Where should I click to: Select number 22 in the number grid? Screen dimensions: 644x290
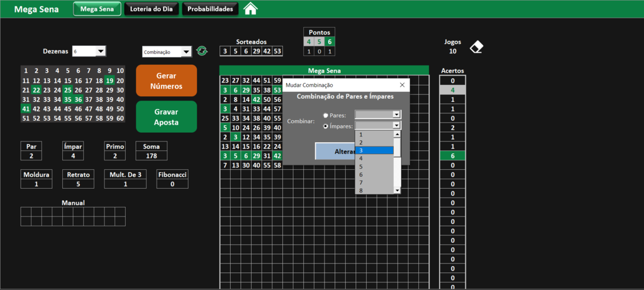pyautogui.click(x=36, y=91)
